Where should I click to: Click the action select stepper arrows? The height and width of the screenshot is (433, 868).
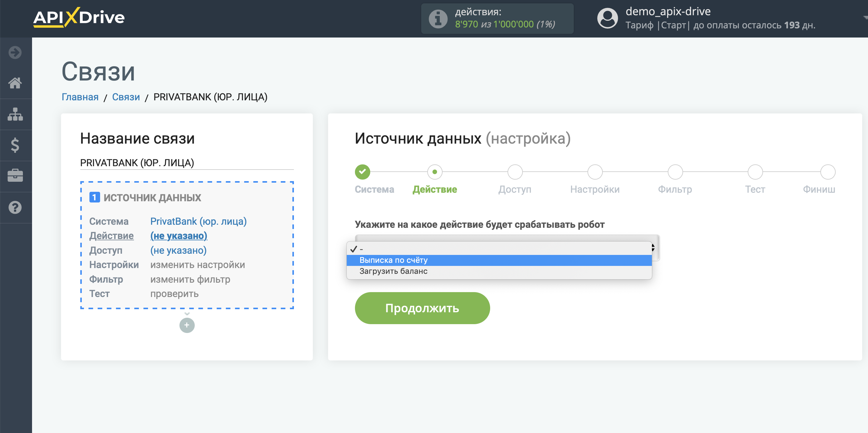click(653, 248)
